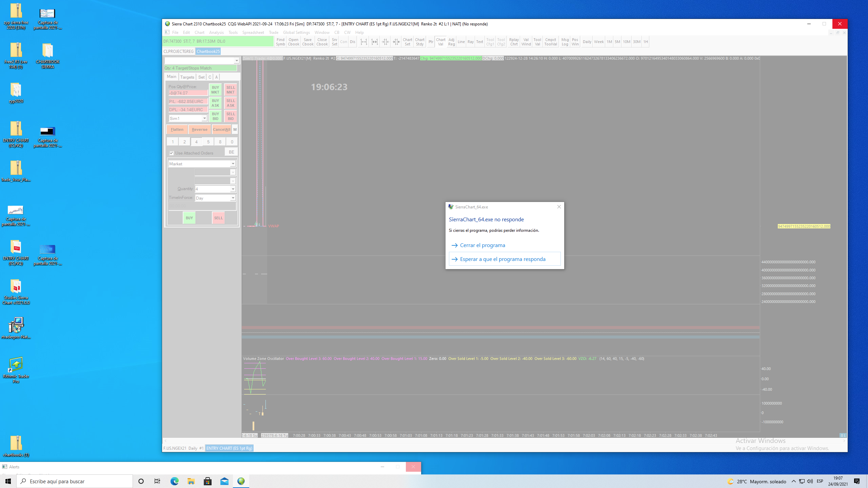Expand the Market order type dropdown
The width and height of the screenshot is (868, 488).
[x=233, y=164]
